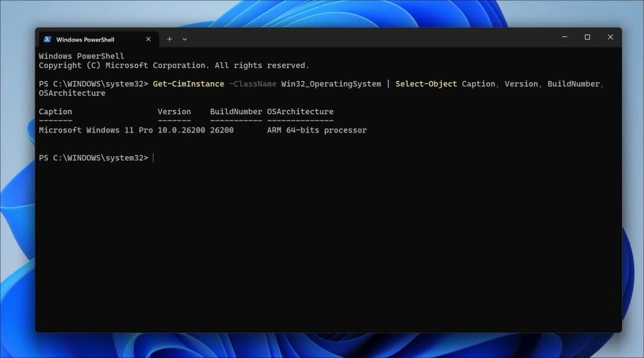Click the 10.0.26200 version value
This screenshot has height=358, width=644.
(x=181, y=131)
